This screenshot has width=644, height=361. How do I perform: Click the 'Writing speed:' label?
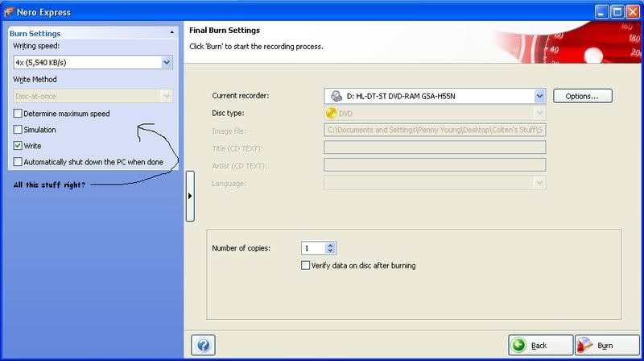(36, 46)
